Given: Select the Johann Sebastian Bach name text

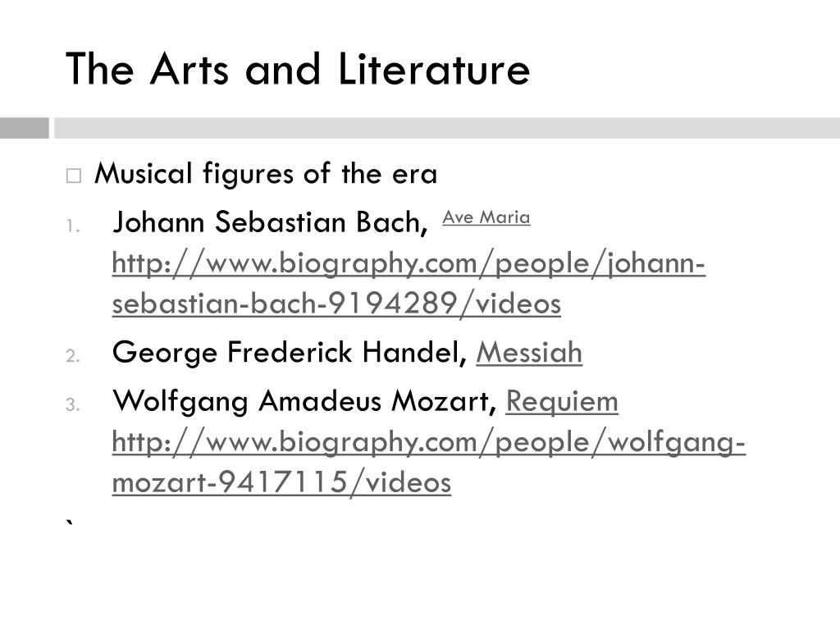Looking at the screenshot, I should [x=271, y=221].
